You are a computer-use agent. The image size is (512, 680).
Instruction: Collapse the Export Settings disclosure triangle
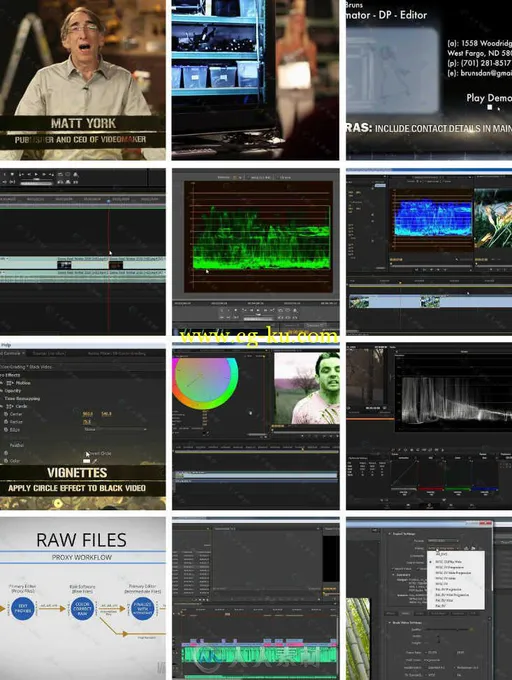[x=389, y=534]
